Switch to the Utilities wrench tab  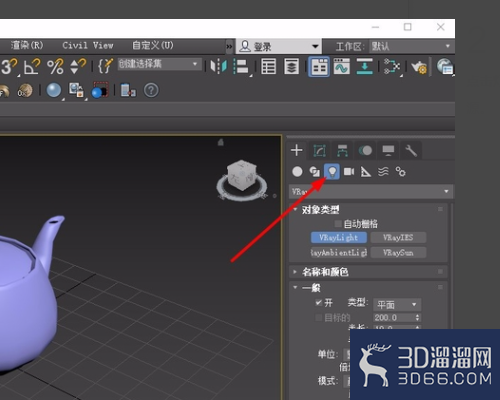[411, 151]
